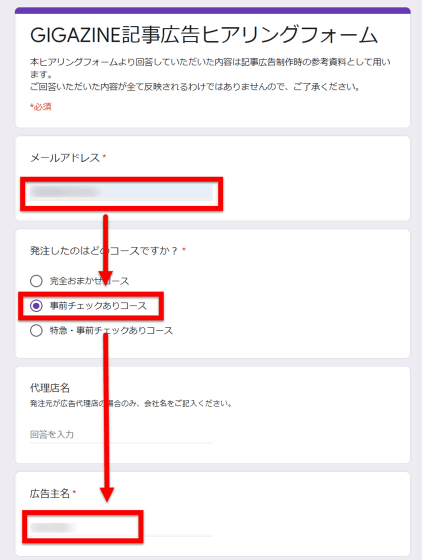Click the 事前チェックありコース option label text
Viewport: 422px width, 560px height.
tap(98, 306)
